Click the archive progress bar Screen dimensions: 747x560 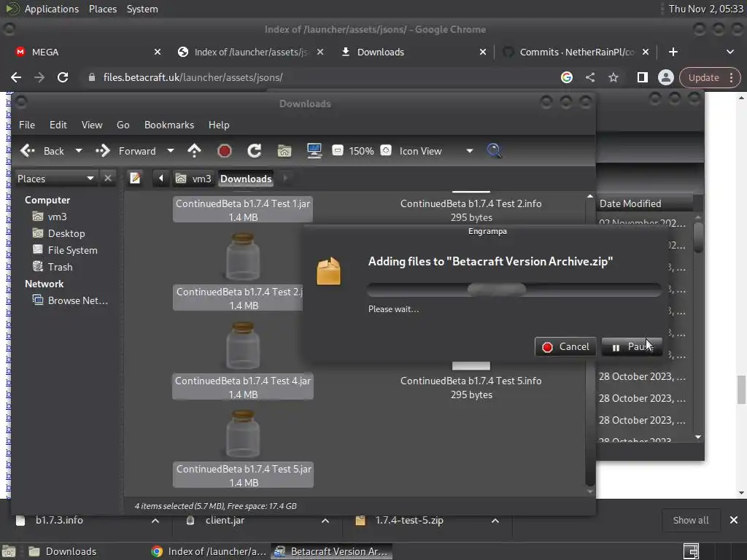click(514, 289)
